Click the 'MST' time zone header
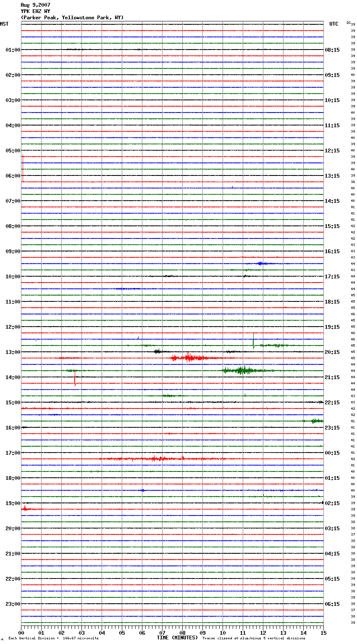The width and height of the screenshot is (357, 644). pyautogui.click(x=4, y=24)
